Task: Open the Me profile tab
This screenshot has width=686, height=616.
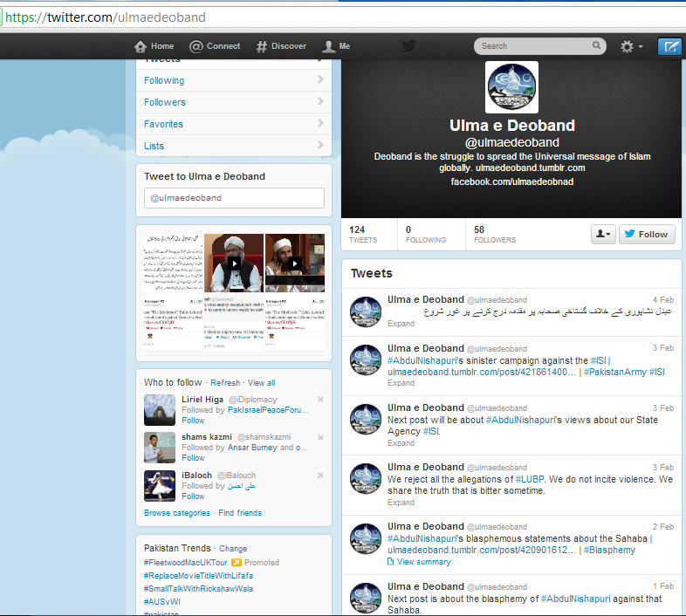Action: click(336, 46)
